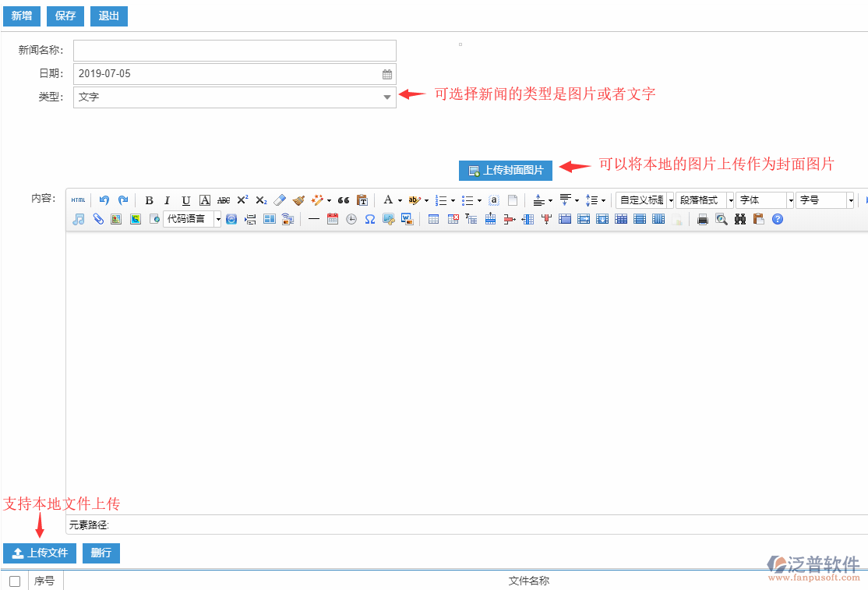Toggle bold formatting
This screenshot has height=590, width=868.
pos(149,200)
